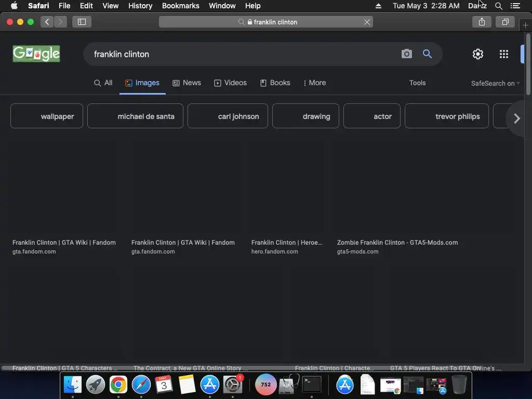Viewport: 532px width, 399px height.
Task: Switch to the News tab
Action: 187,83
